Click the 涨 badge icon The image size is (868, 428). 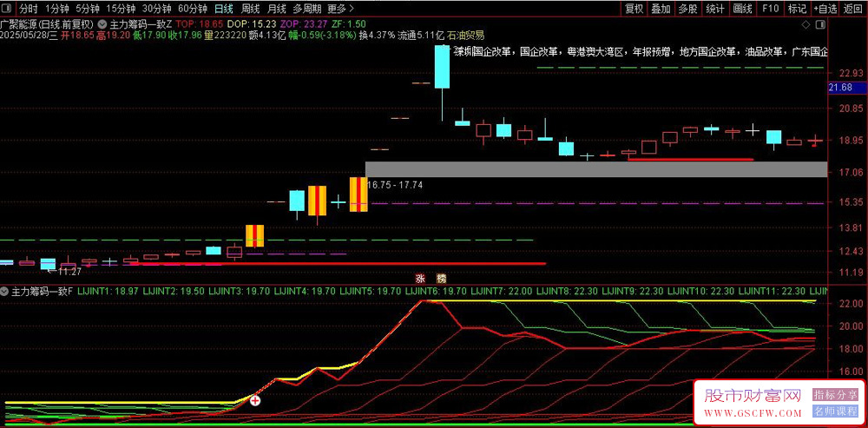click(x=421, y=278)
